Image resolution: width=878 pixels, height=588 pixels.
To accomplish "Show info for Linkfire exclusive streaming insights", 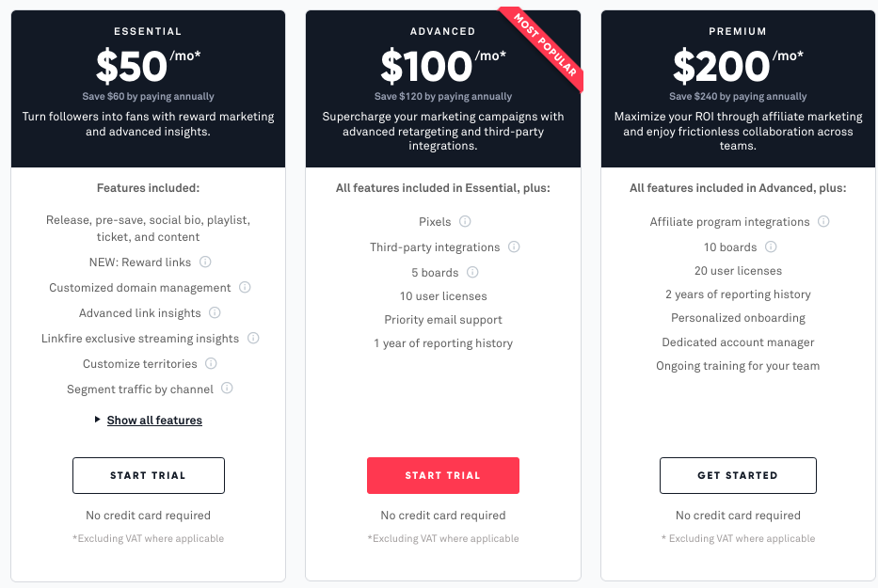I will point(253,338).
